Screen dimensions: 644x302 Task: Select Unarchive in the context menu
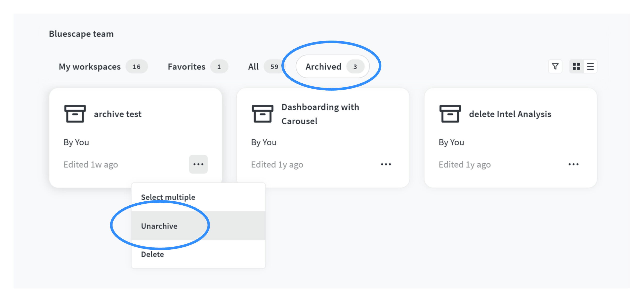coord(159,226)
